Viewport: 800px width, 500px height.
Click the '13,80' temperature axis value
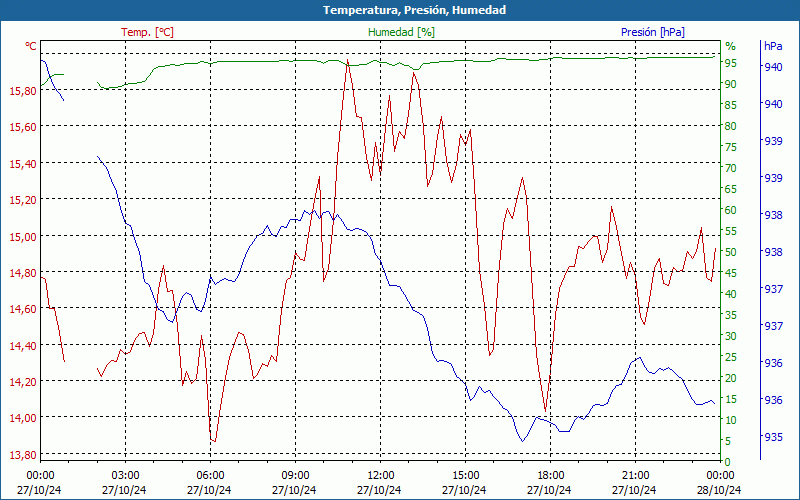22,455
